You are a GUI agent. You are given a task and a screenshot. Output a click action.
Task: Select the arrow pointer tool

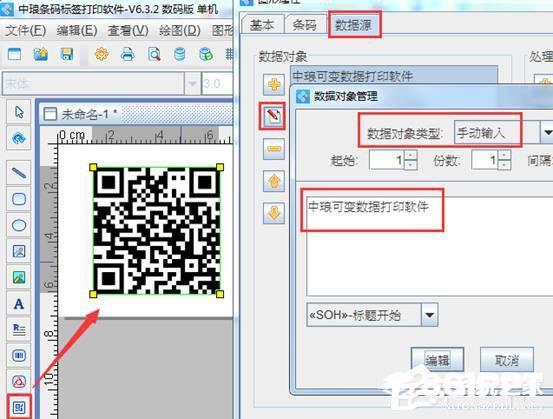(19, 112)
